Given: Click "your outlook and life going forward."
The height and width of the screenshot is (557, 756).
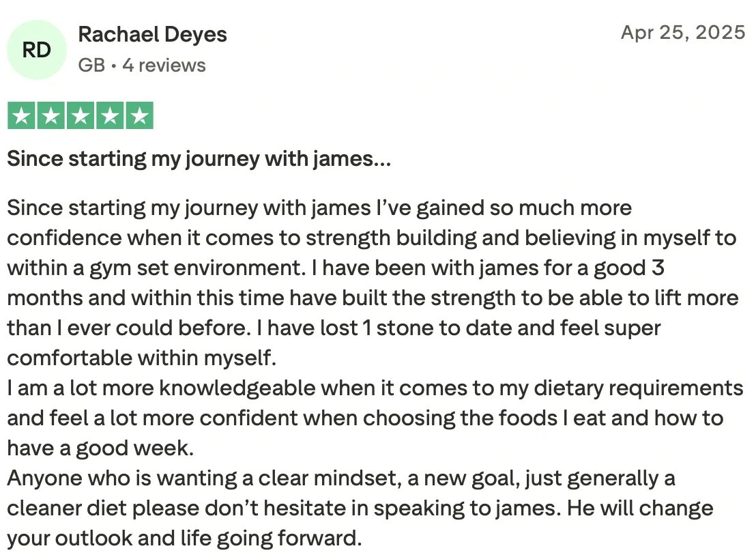Looking at the screenshot, I should click(x=184, y=538).
